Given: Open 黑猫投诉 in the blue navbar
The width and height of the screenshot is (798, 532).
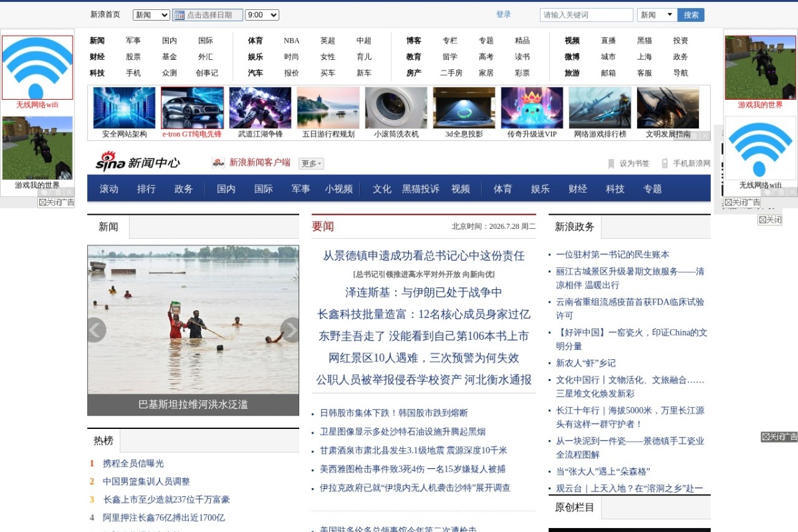Looking at the screenshot, I should (420, 189).
